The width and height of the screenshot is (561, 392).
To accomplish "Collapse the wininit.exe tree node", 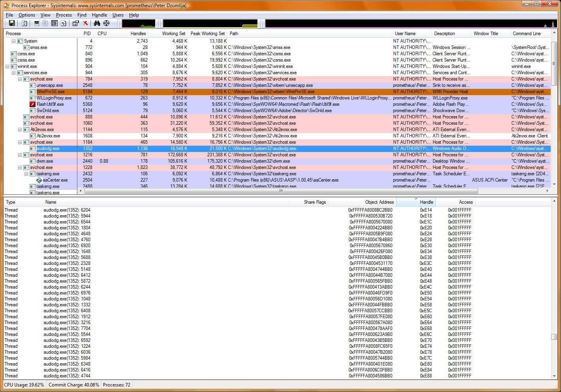I will pyautogui.click(x=7, y=66).
